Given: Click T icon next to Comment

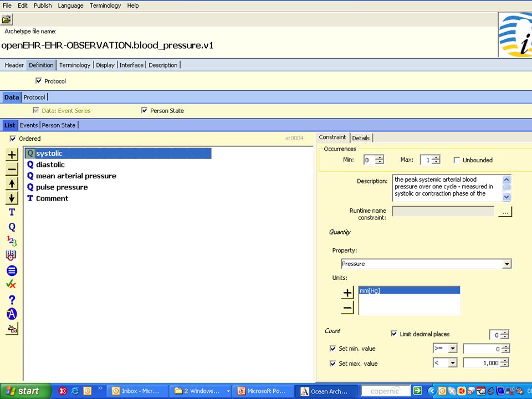Looking at the screenshot, I should click(30, 198).
